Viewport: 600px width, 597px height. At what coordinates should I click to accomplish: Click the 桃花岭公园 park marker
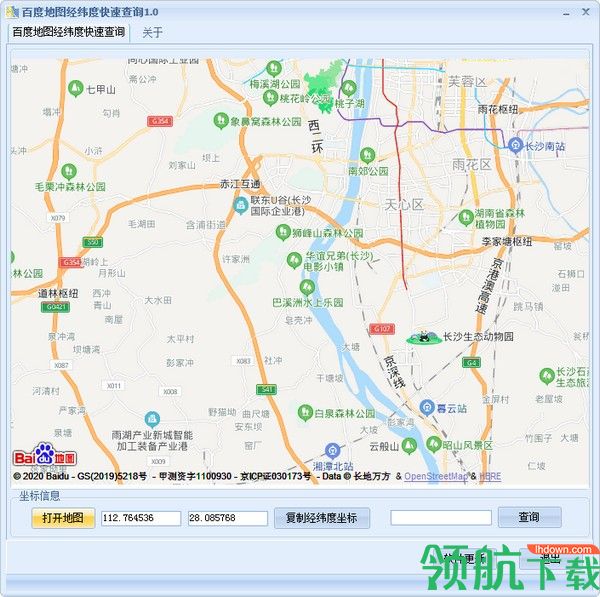click(270, 98)
